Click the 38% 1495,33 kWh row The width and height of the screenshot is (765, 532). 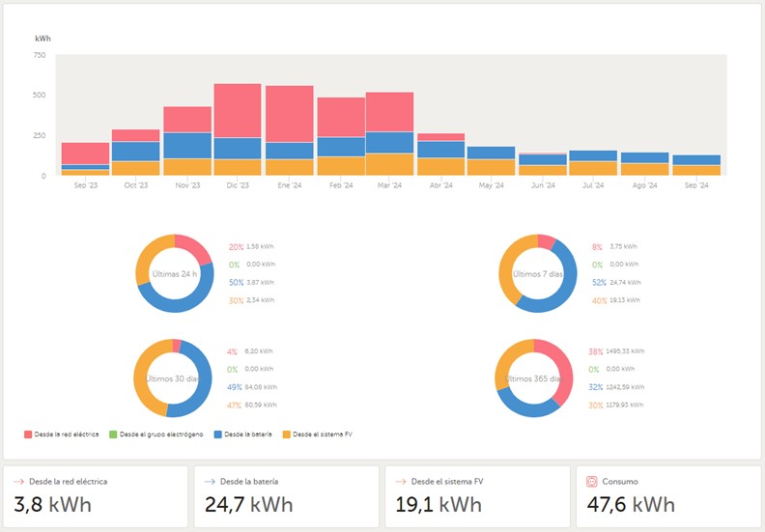click(616, 351)
